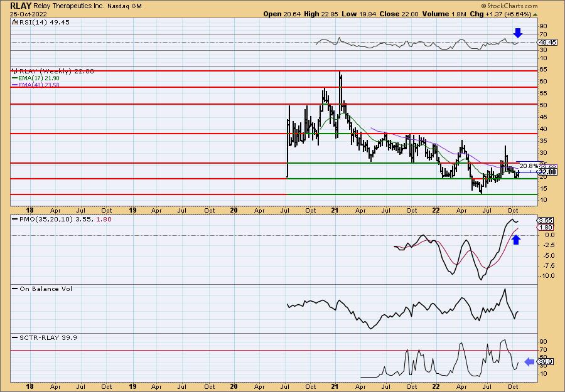565x392 pixels.
Task: Click the 'Close 22.00' header value
Action: coord(399,14)
